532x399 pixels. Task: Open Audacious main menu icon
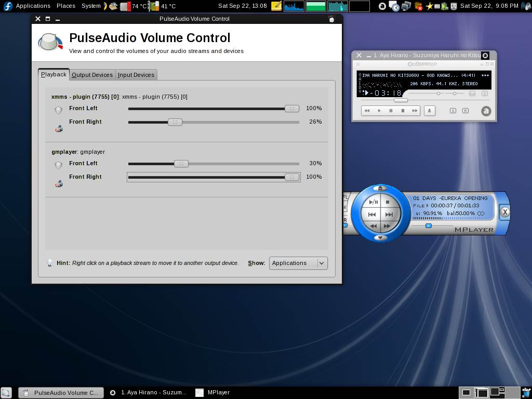(x=358, y=64)
